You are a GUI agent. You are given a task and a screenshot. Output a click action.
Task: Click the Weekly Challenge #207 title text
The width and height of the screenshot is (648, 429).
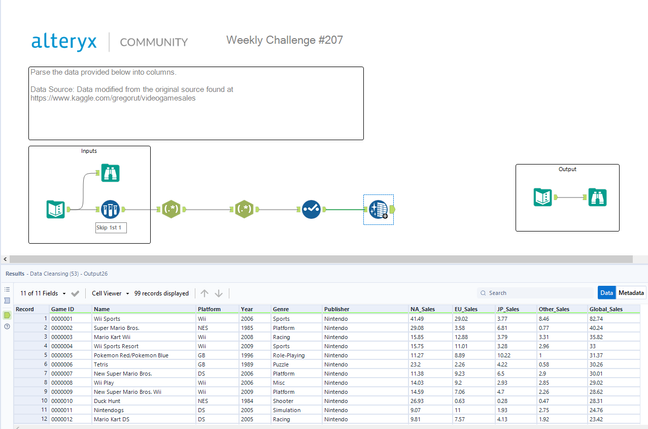(284, 40)
